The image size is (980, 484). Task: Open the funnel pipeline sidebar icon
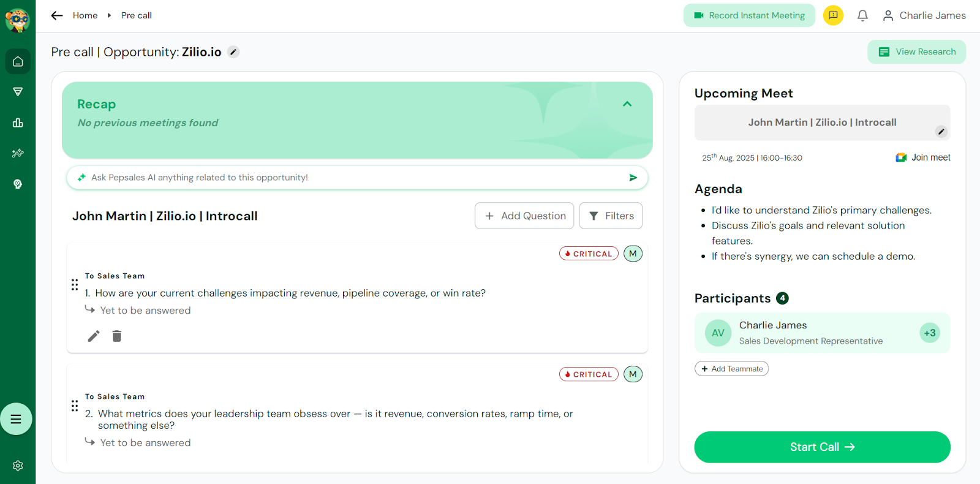(18, 92)
